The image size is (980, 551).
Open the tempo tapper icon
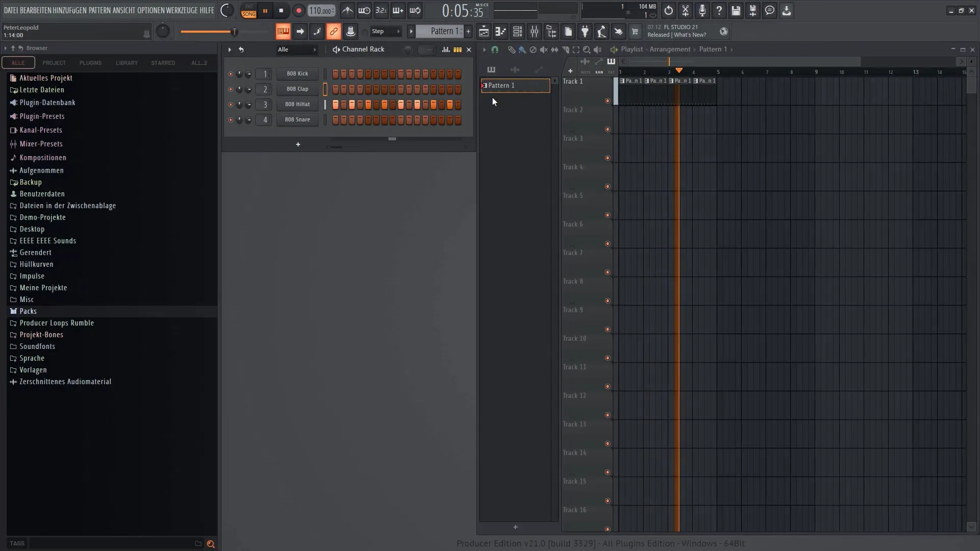[x=601, y=32]
